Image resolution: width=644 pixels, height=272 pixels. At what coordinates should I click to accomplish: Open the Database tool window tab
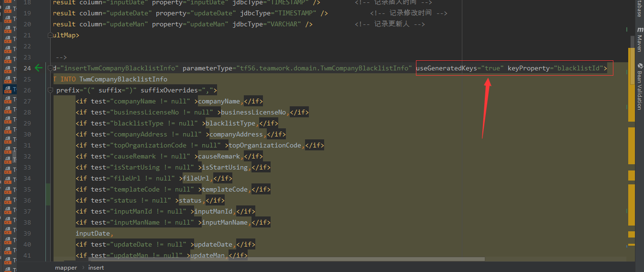[x=639, y=9]
